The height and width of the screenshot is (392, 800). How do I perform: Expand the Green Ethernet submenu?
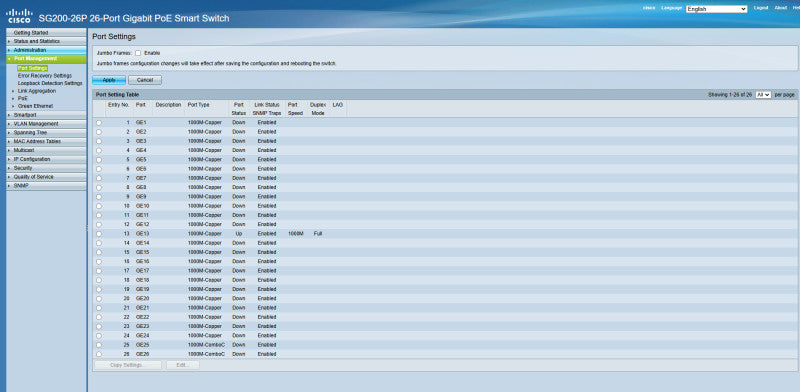[x=35, y=106]
